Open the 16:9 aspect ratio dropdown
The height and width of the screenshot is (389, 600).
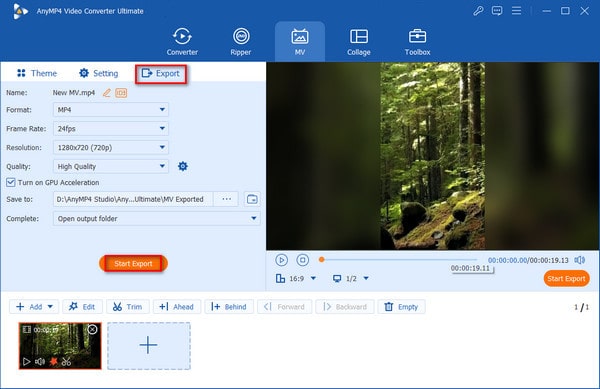296,278
